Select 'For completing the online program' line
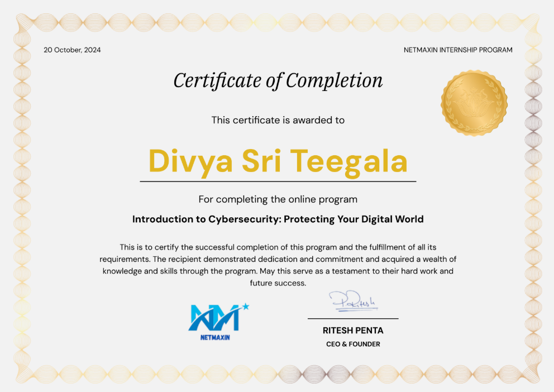 [x=278, y=199]
